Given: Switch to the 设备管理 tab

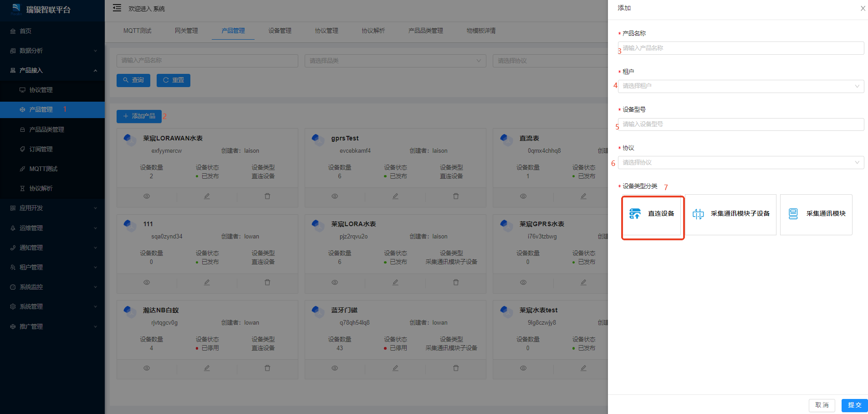Looking at the screenshot, I should click(280, 31).
